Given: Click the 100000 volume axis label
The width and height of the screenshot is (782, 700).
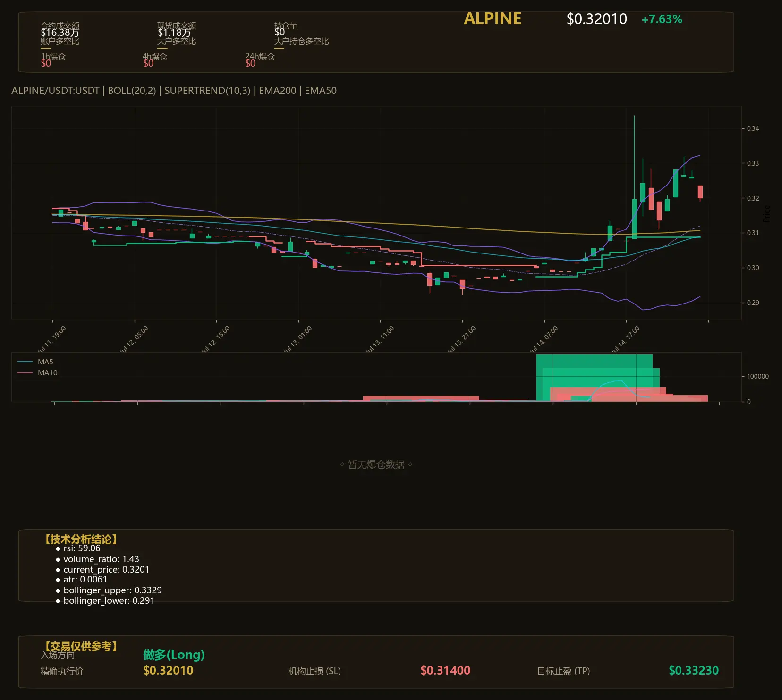Looking at the screenshot, I should click(758, 376).
